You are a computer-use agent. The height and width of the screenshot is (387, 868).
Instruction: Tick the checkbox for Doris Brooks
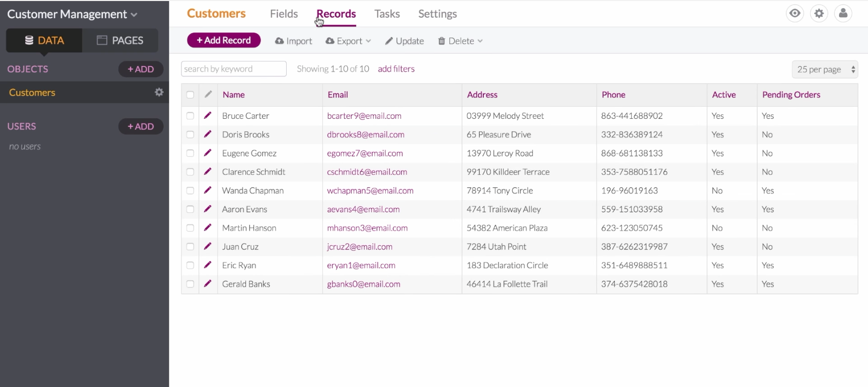click(190, 135)
